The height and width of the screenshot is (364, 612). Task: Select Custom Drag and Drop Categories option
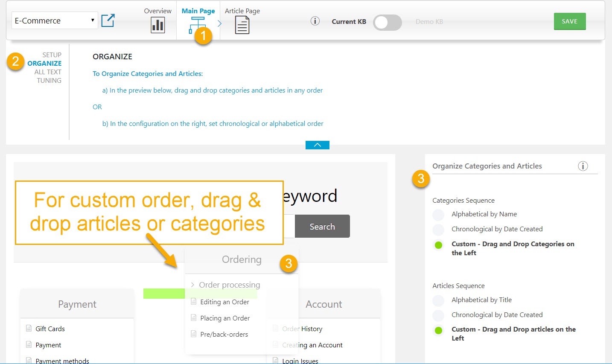pyautogui.click(x=438, y=245)
